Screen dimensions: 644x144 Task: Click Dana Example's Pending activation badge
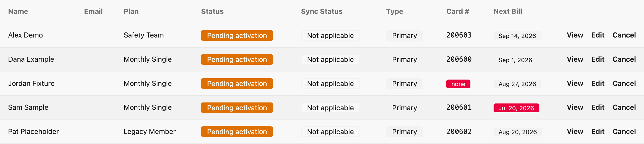pos(237,59)
